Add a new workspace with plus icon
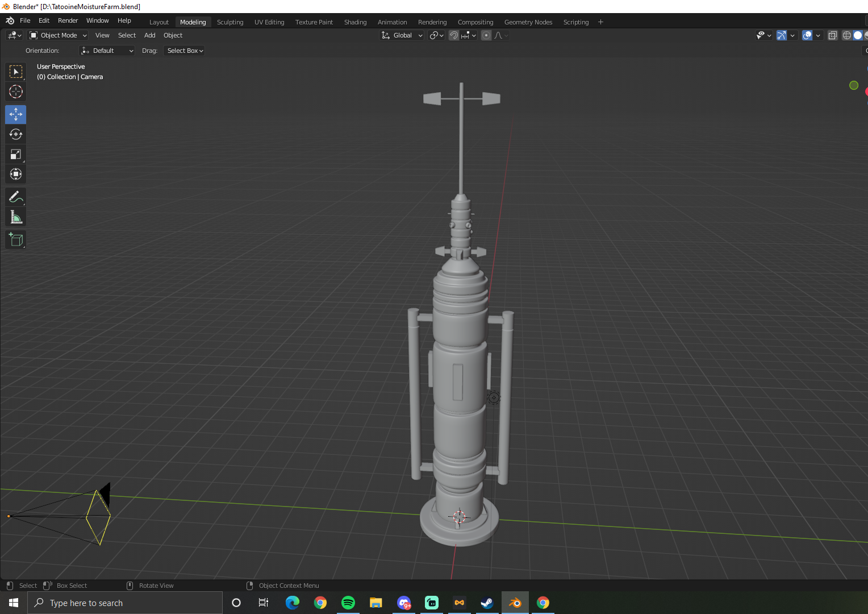The height and width of the screenshot is (614, 868). [600, 22]
